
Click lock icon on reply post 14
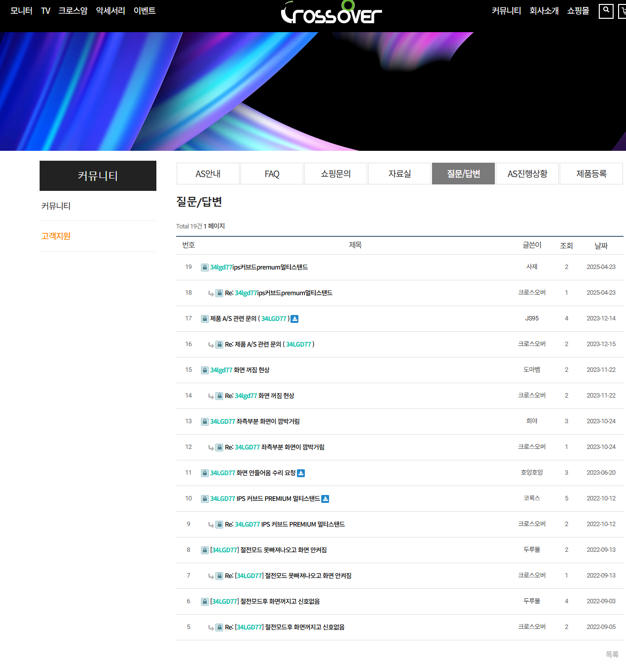[x=219, y=396]
